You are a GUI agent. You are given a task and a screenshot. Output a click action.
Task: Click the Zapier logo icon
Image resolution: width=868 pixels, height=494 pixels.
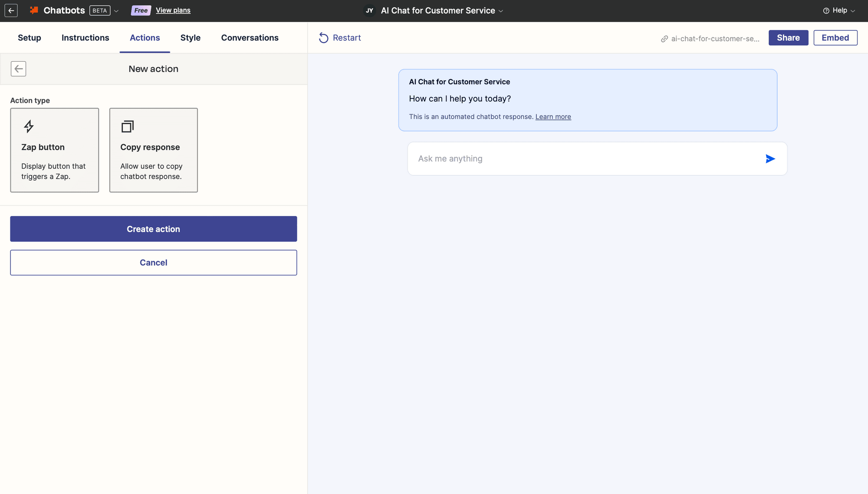[34, 10]
